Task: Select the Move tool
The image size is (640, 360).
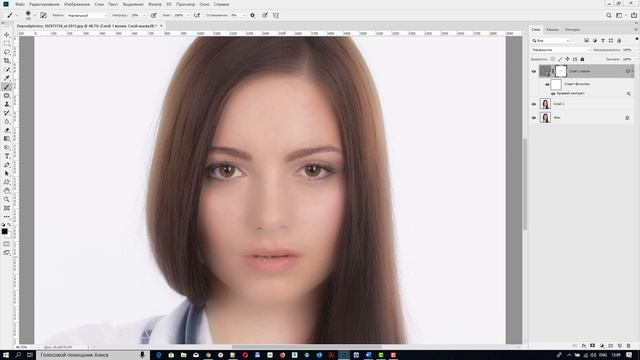Action: coord(7,35)
